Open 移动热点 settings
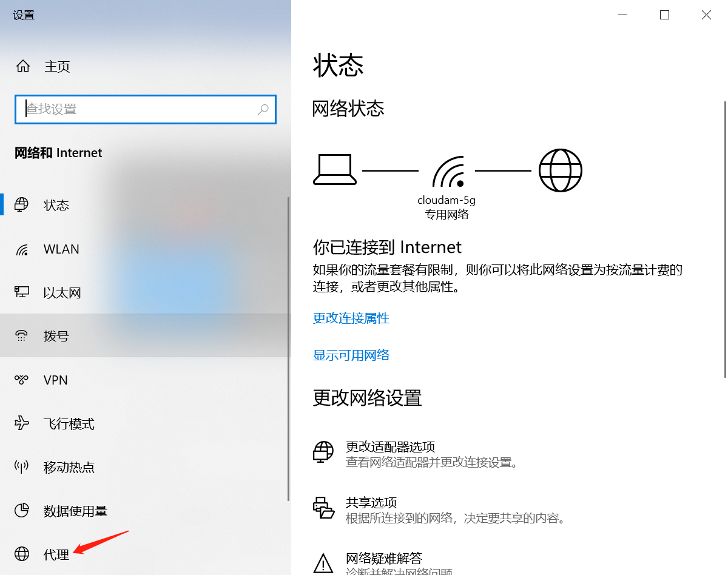 [145, 467]
